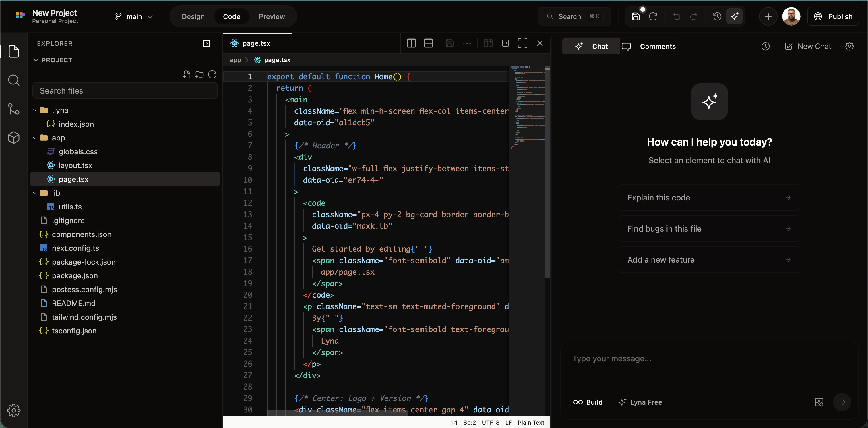The height and width of the screenshot is (428, 868).
Task: Refresh the project file tree
Action: coord(212,75)
